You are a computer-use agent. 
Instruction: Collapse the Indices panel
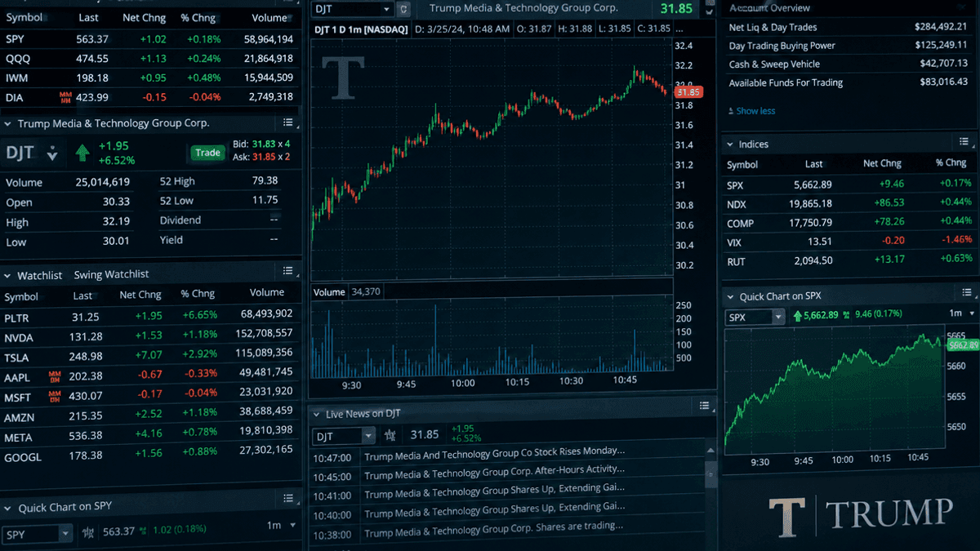tap(728, 144)
